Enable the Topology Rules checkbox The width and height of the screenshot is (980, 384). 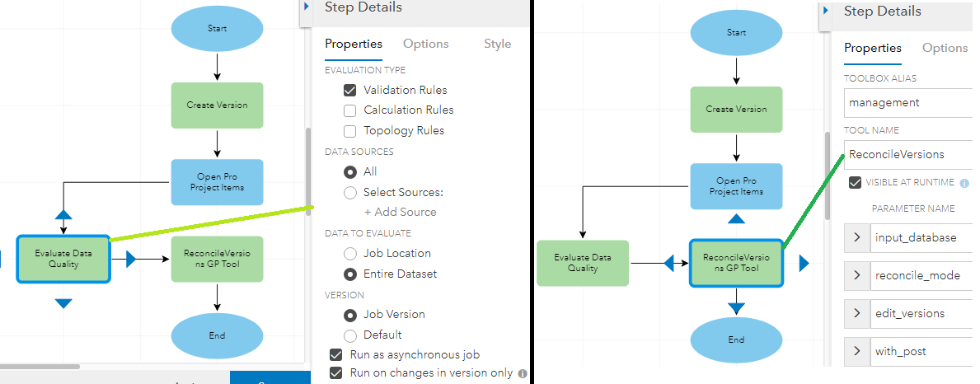point(349,130)
